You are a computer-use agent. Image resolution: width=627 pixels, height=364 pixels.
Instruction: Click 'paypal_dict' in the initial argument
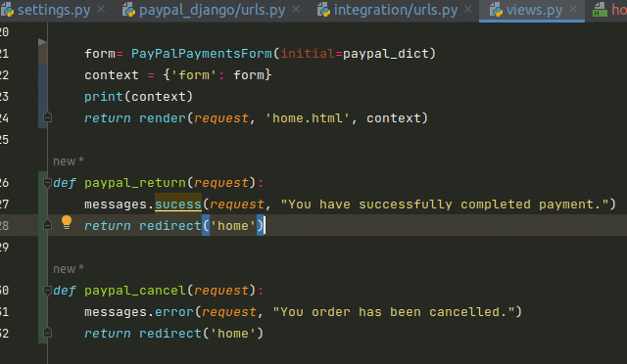(386, 54)
